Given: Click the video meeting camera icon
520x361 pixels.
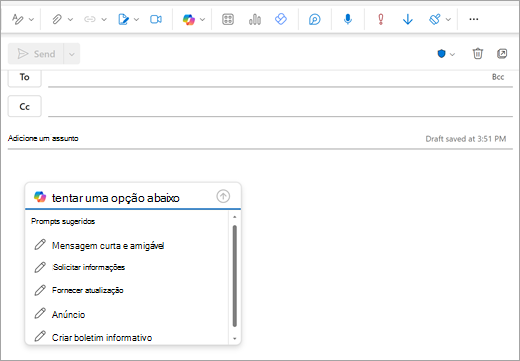Looking at the screenshot, I should [x=156, y=19].
